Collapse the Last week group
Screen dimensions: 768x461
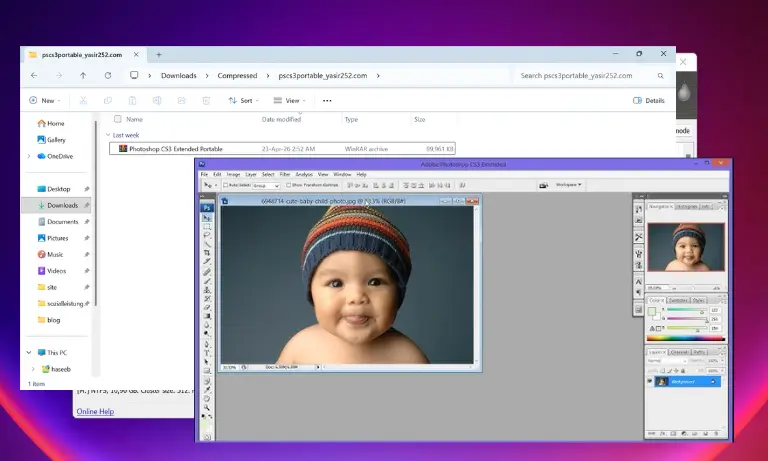tap(108, 135)
